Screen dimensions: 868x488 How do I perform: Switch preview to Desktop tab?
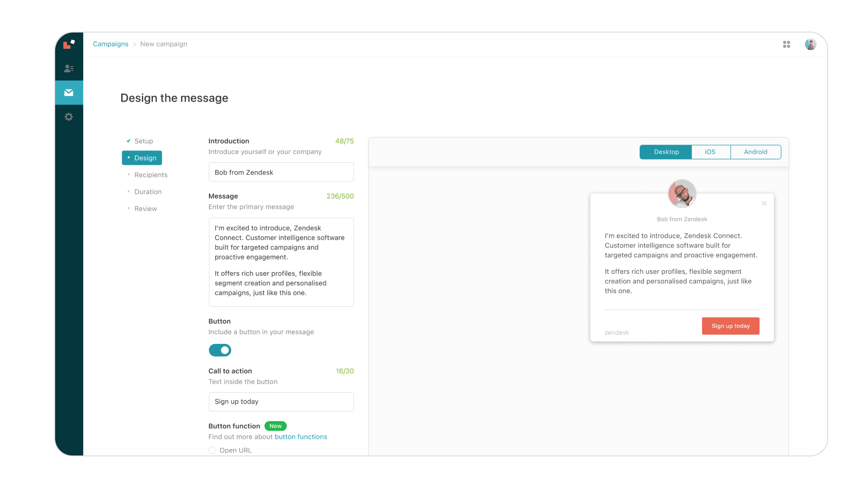[x=666, y=152]
